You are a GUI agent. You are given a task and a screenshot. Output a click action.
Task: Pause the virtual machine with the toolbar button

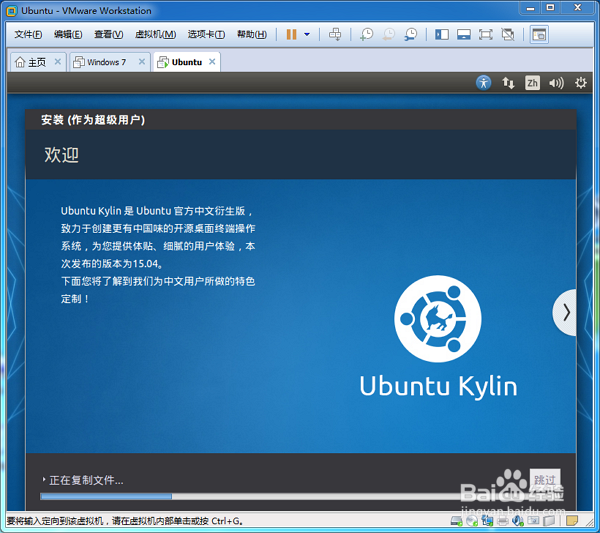[292, 34]
